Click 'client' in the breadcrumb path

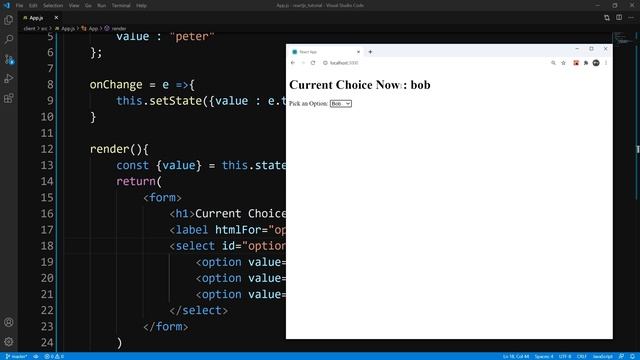[x=29, y=29]
